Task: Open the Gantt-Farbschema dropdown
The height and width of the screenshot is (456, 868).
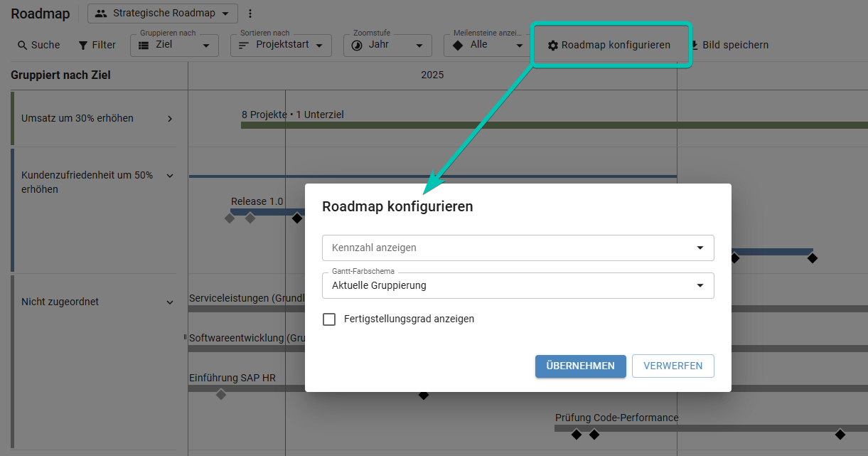Action: 518,285
